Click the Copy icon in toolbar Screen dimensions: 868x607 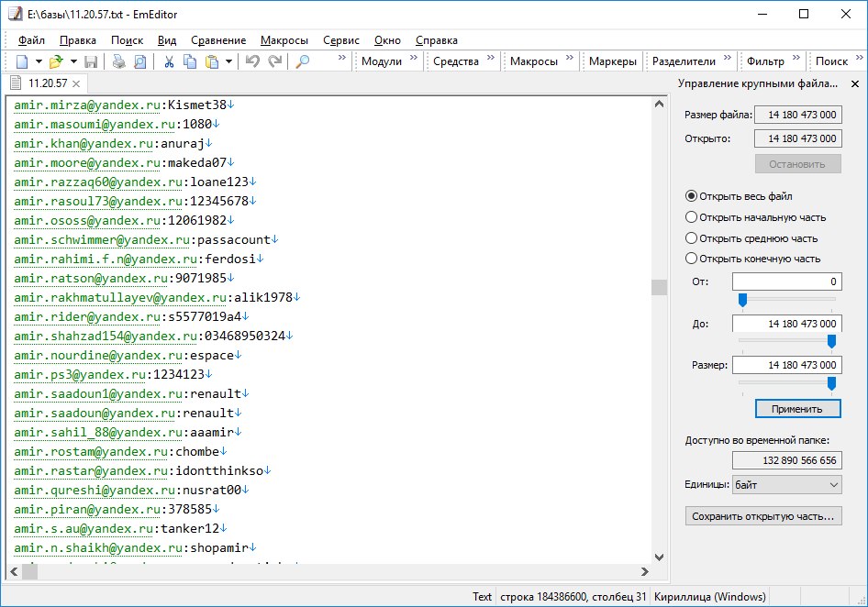coord(190,61)
